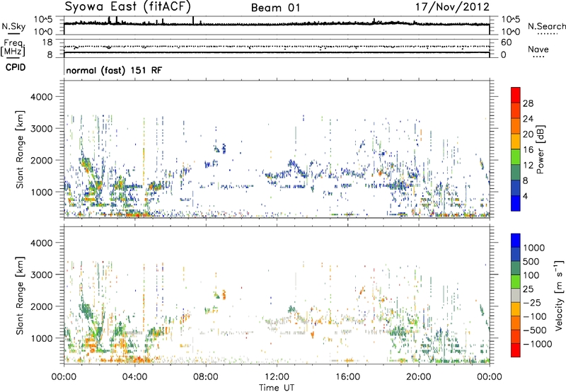Click '-500' on velocity scale
Screen dimensions: 566x392
coord(535,330)
